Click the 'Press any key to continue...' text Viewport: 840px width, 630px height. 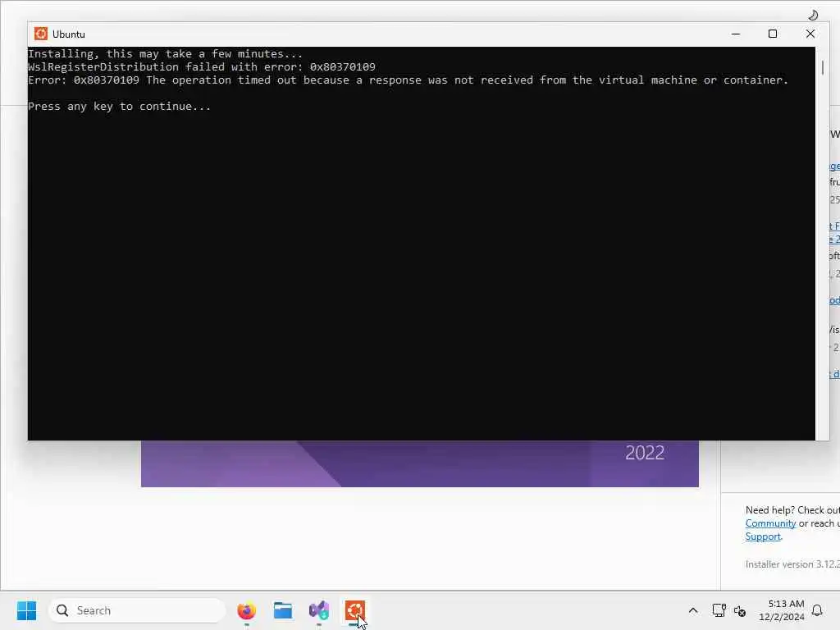[120, 106]
